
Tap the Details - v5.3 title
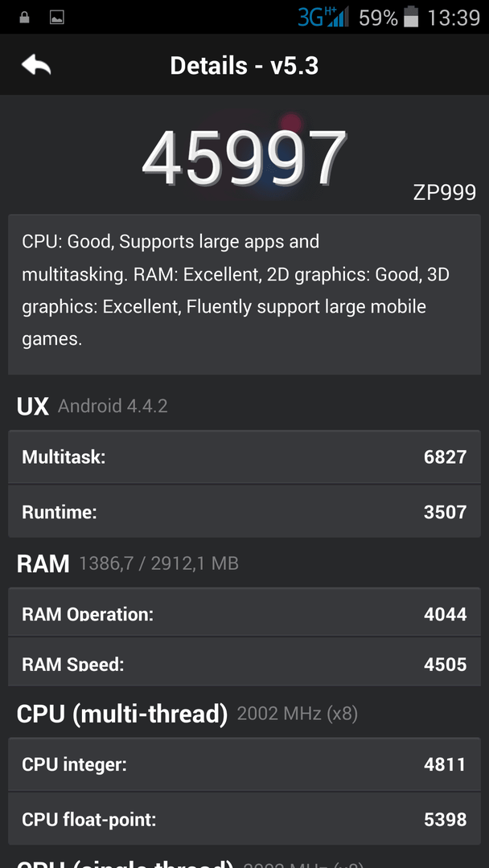(244, 66)
